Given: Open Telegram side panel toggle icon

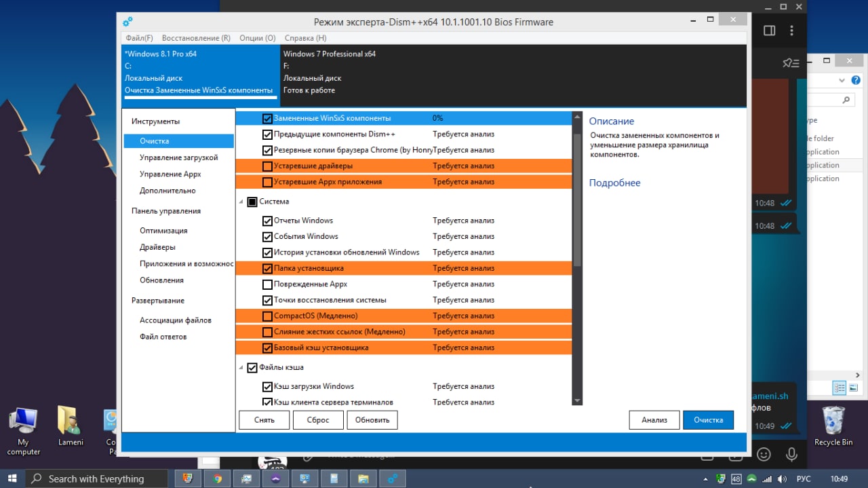Looking at the screenshot, I should [769, 31].
